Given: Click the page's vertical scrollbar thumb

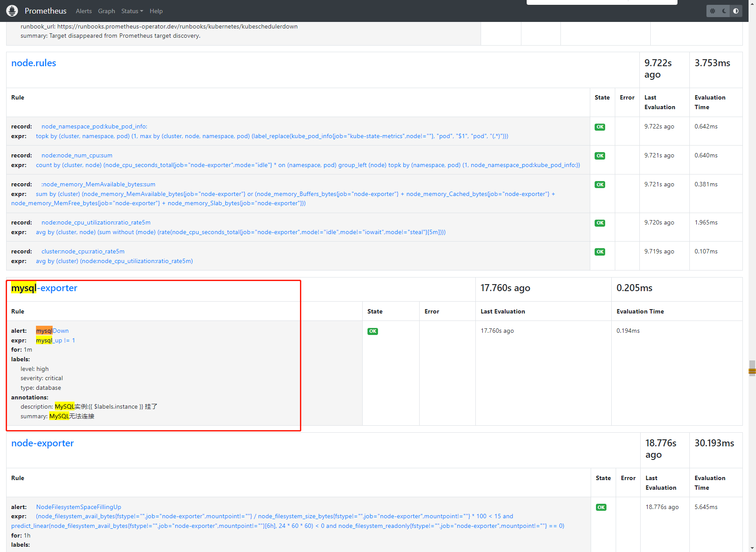Looking at the screenshot, I should 752,368.
